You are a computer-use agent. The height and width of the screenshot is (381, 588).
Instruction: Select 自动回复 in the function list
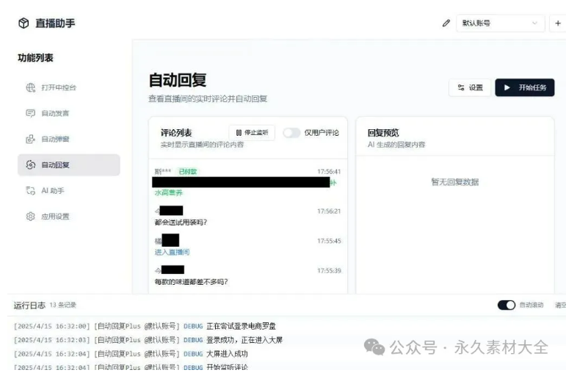click(68, 165)
